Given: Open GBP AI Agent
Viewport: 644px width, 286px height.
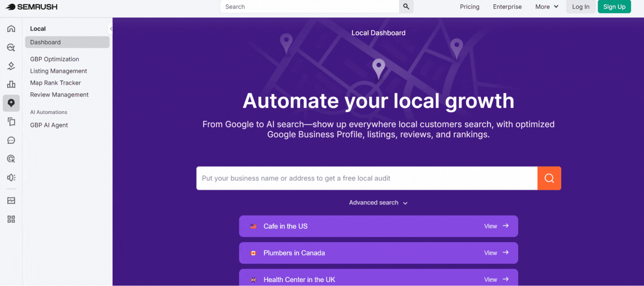Looking at the screenshot, I should (x=49, y=125).
